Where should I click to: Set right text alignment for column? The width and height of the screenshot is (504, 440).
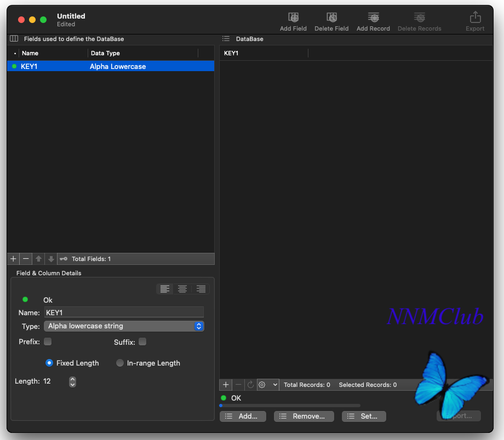click(x=201, y=289)
